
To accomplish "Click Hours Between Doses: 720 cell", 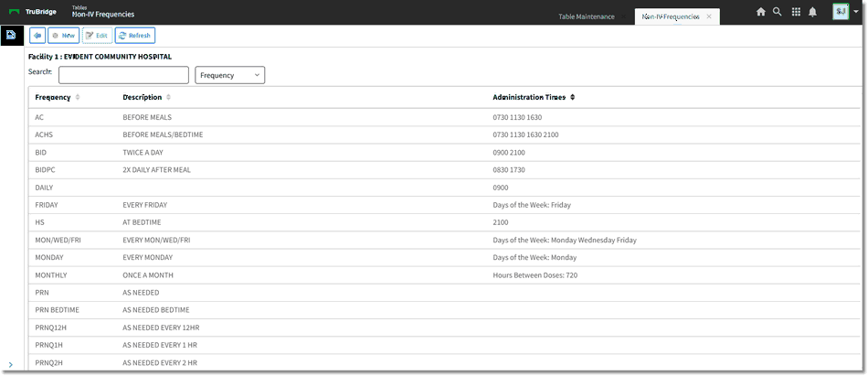I will click(535, 275).
